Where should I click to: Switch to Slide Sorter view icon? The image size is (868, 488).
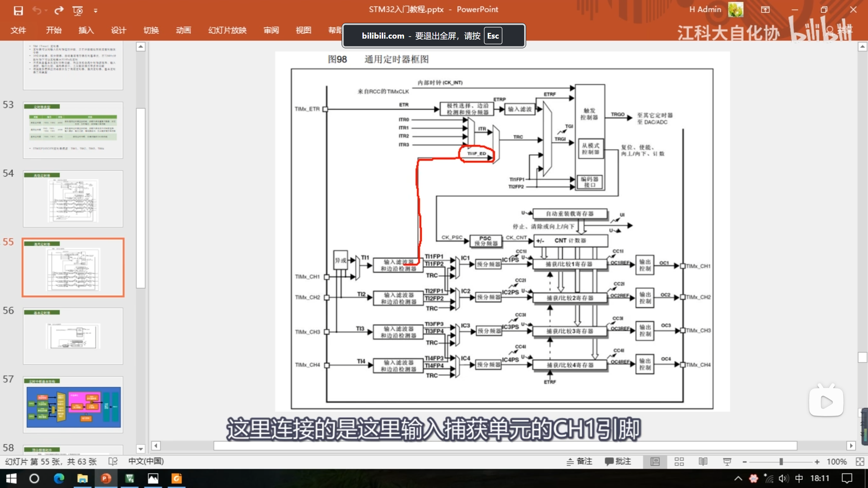click(679, 461)
